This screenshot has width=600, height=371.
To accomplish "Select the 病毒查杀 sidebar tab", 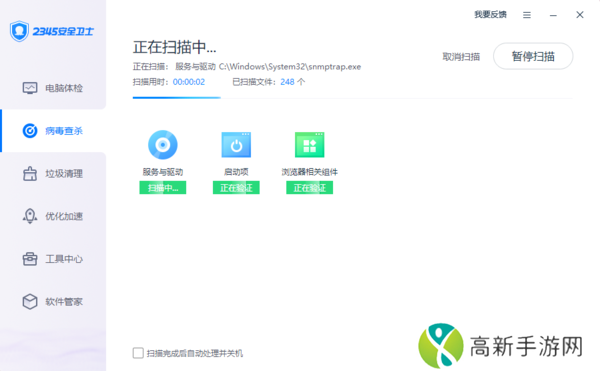I will coord(53,131).
